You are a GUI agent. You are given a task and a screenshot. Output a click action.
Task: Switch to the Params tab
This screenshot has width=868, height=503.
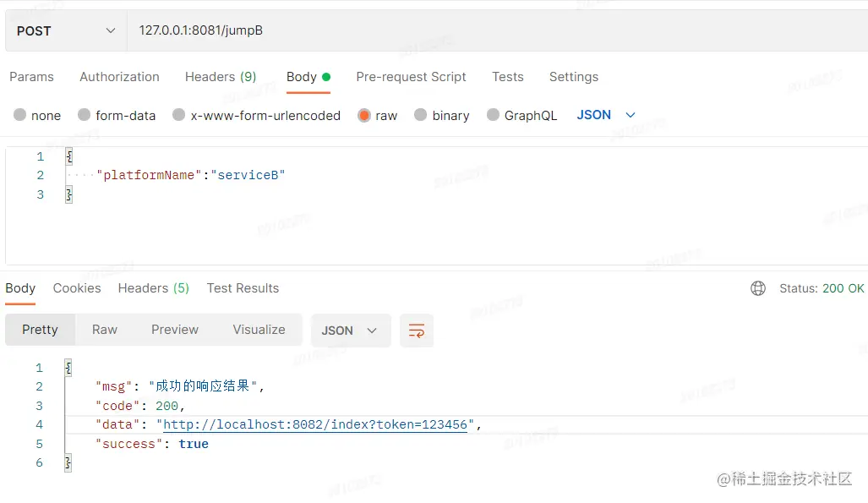pos(31,77)
